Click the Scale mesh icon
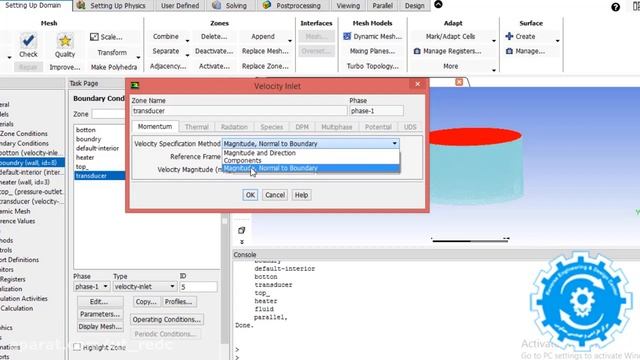 [94, 37]
